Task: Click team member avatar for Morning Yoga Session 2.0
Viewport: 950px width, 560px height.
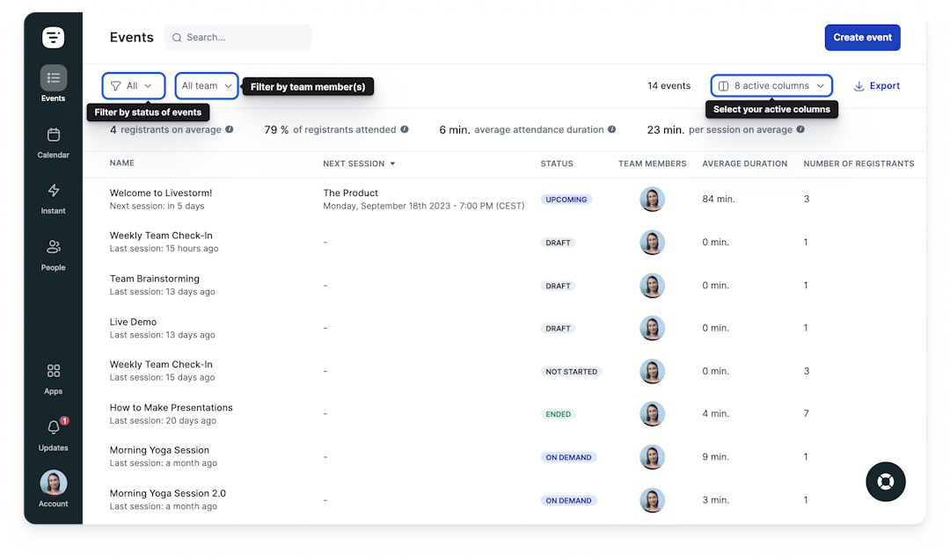Action: pyautogui.click(x=652, y=500)
